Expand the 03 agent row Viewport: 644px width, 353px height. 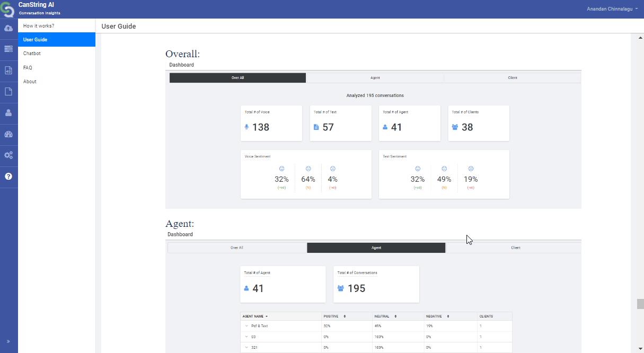[246, 337]
